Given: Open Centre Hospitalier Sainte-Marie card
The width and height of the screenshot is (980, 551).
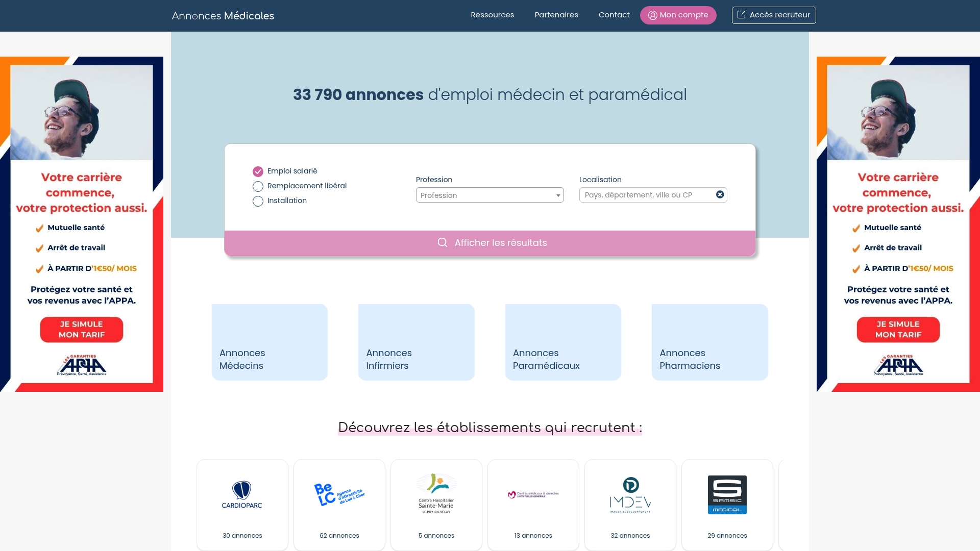Looking at the screenshot, I should pos(436,505).
